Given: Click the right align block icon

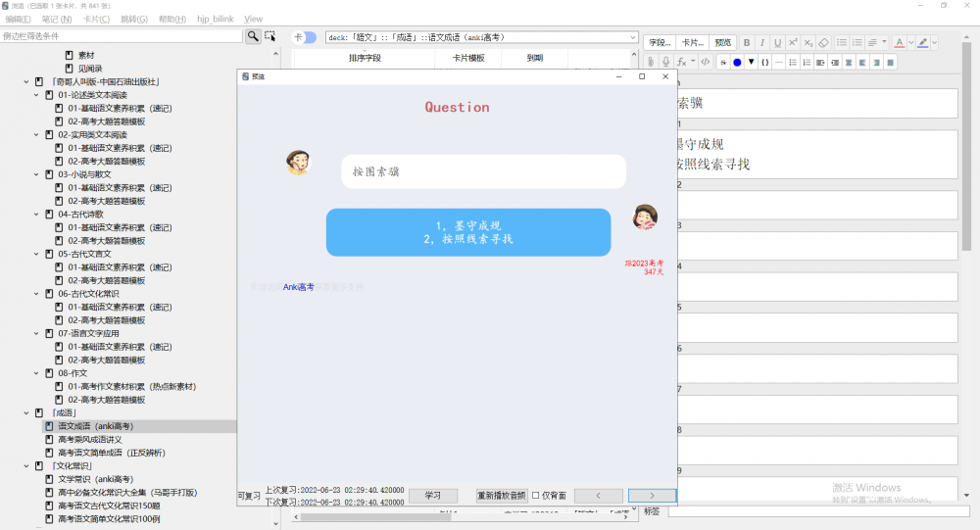Looking at the screenshot, I should (877, 62).
